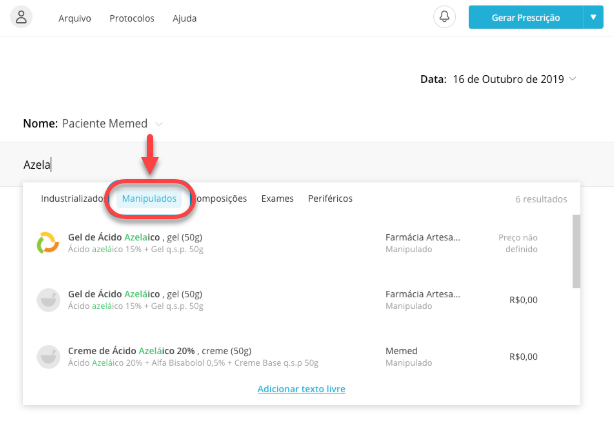Expand the Gerar Prescrição dropdown arrow
This screenshot has width=614, height=421.
(593, 17)
